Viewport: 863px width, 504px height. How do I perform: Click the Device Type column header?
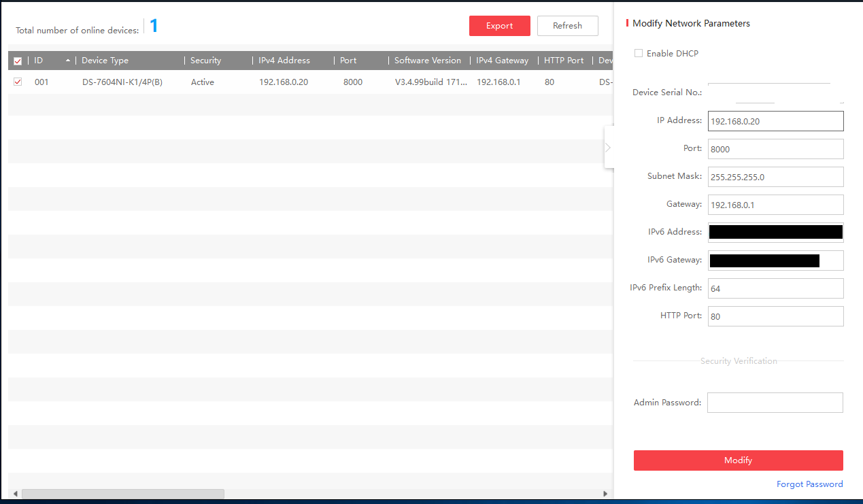click(x=105, y=60)
